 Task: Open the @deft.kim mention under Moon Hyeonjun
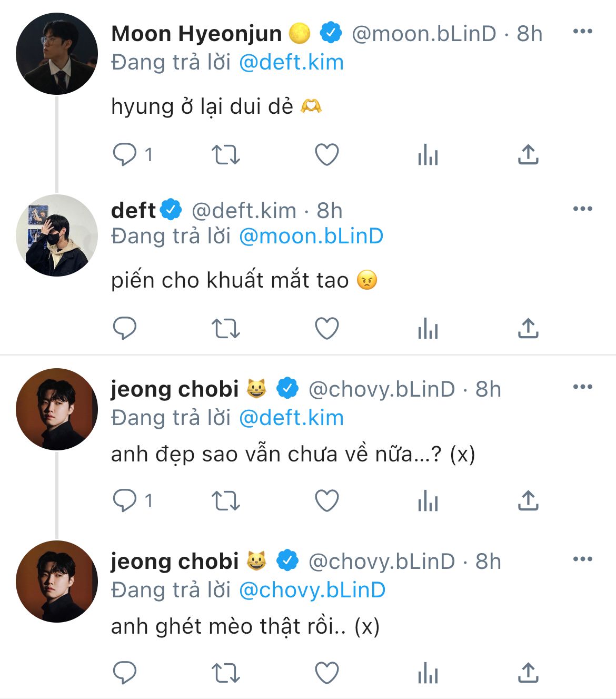point(291,62)
